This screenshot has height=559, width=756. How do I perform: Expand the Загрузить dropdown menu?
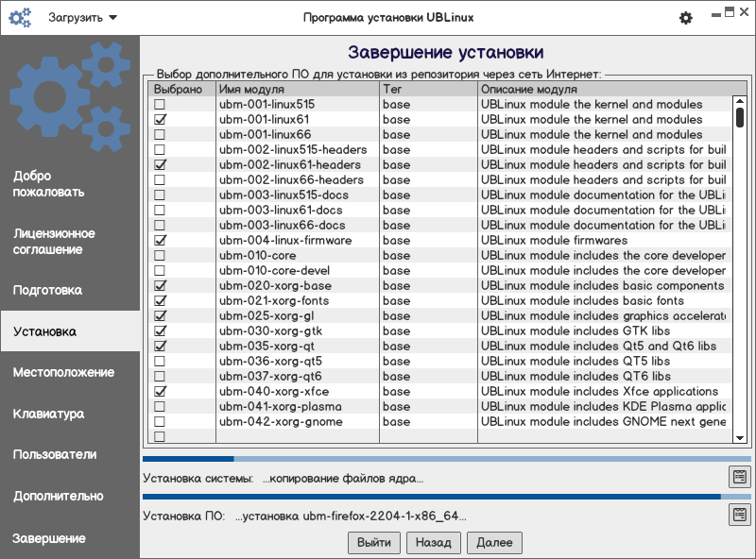point(83,18)
